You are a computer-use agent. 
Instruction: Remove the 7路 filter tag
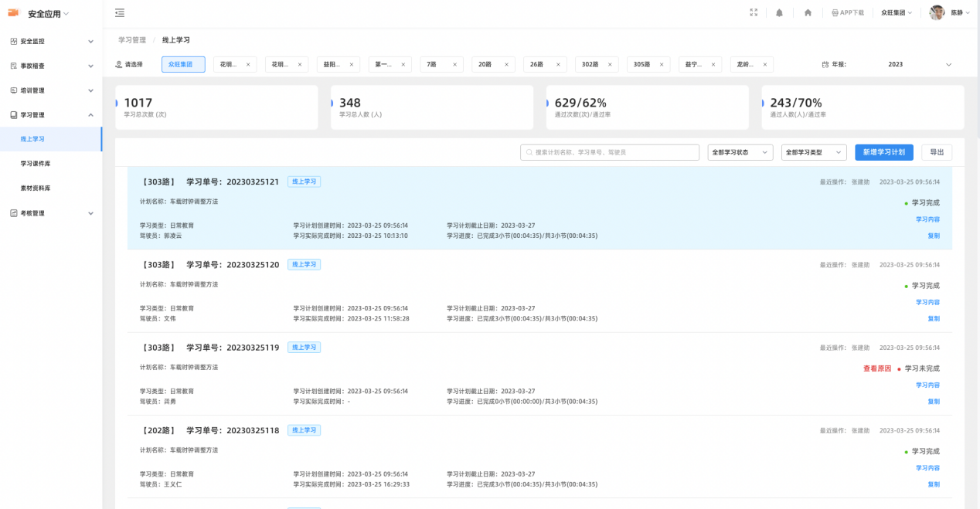[454, 65]
